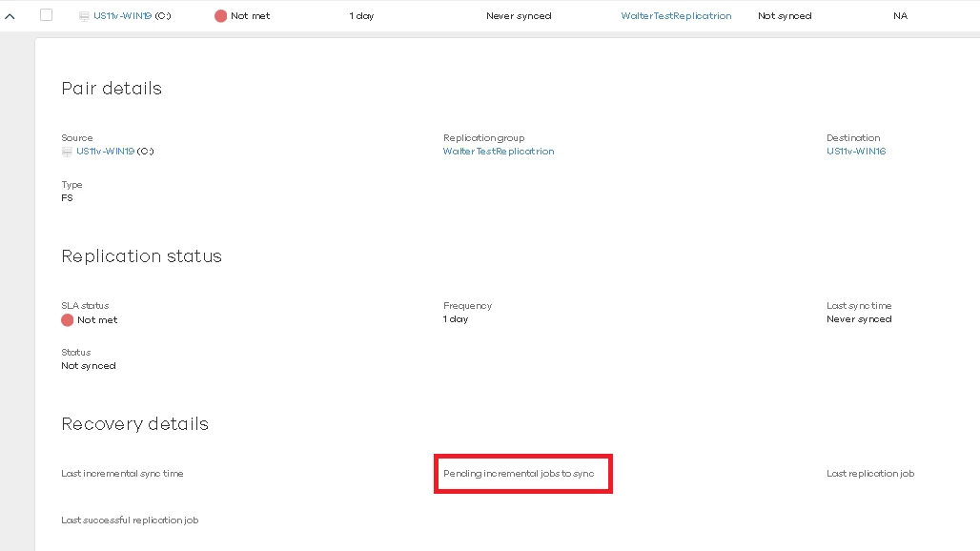Click the 'Recovery details' heading

click(134, 423)
